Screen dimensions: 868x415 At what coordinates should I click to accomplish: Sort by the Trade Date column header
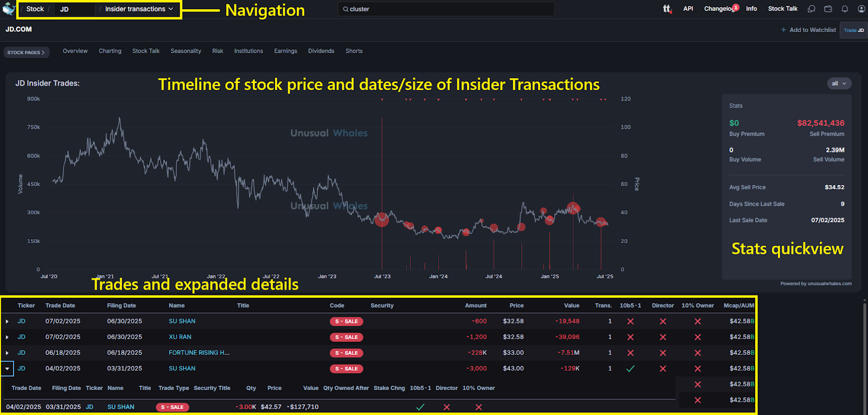pyautogui.click(x=60, y=305)
